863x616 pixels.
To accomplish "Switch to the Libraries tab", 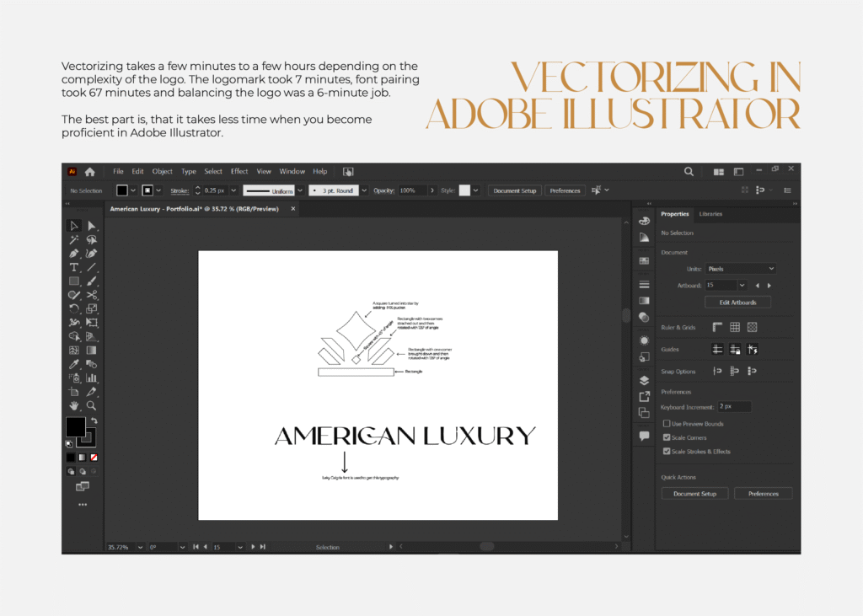I will pos(710,214).
